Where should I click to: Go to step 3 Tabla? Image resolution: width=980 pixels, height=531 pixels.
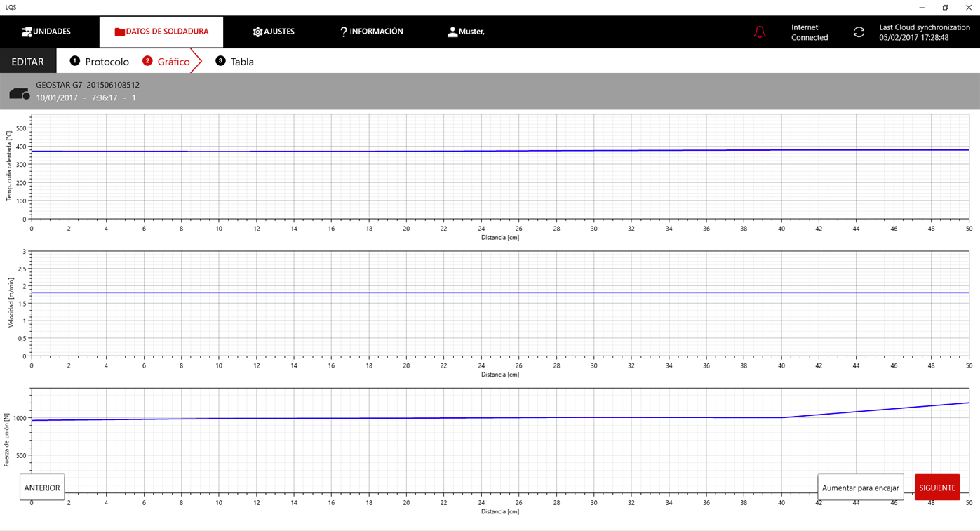point(235,61)
